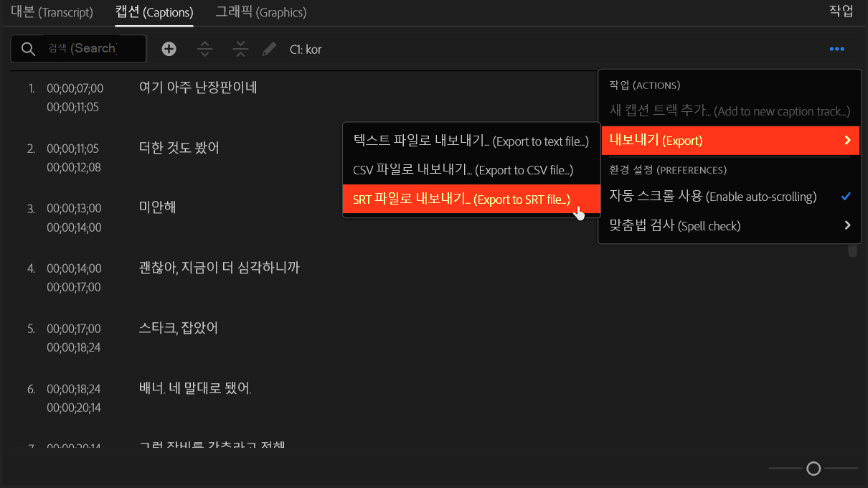Choose Export to CSV file
Image resolution: width=868 pixels, height=488 pixels.
471,170
